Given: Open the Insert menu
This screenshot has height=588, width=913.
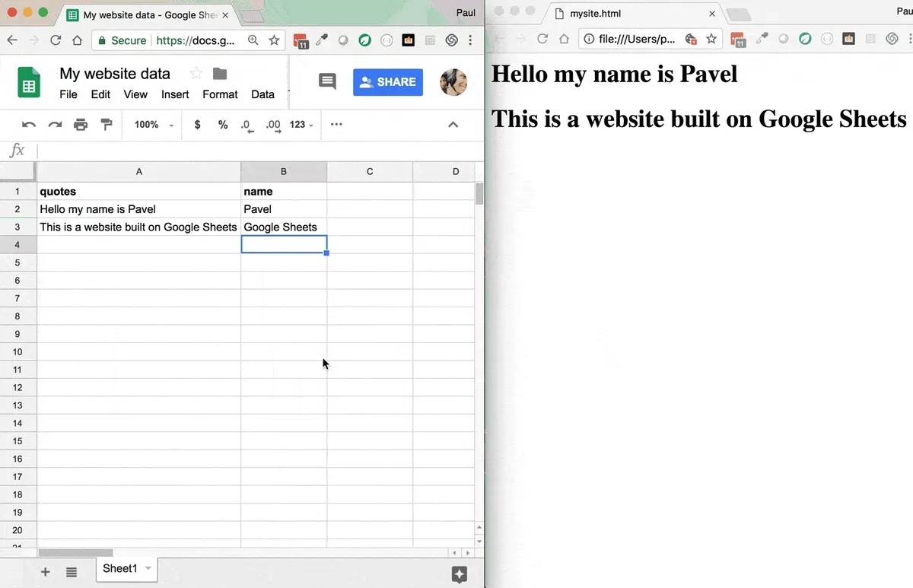Looking at the screenshot, I should click(x=175, y=94).
